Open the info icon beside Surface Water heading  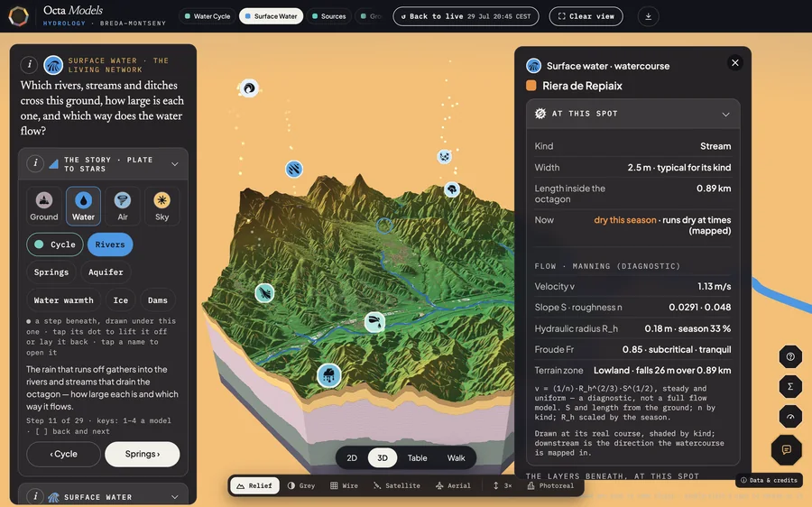point(30,64)
